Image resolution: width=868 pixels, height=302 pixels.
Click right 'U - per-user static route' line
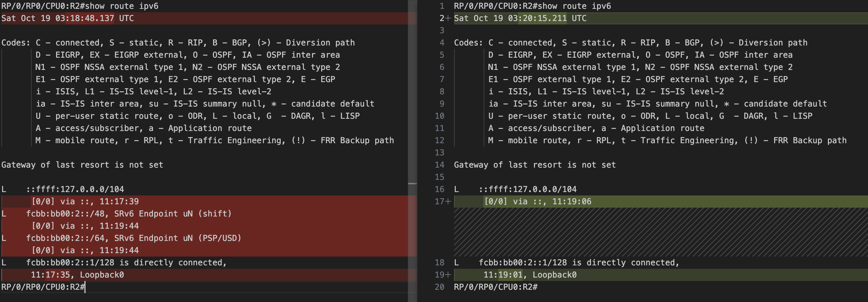point(650,116)
